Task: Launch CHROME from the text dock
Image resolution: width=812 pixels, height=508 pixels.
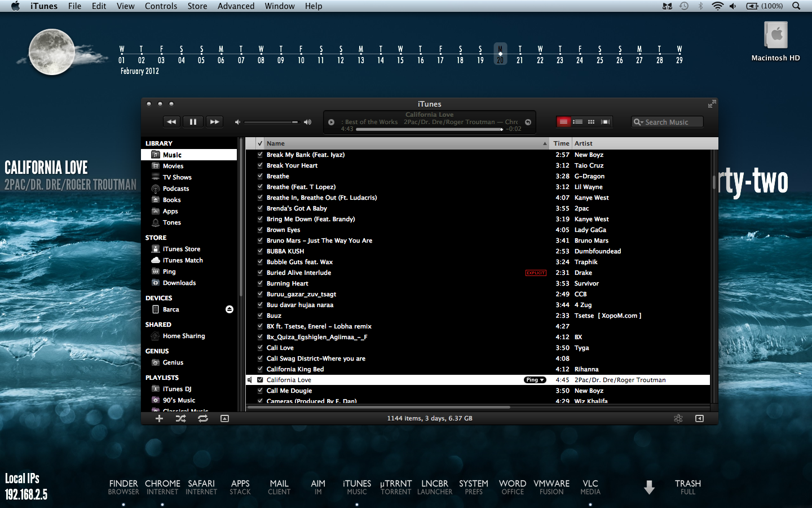Action: [x=162, y=487]
